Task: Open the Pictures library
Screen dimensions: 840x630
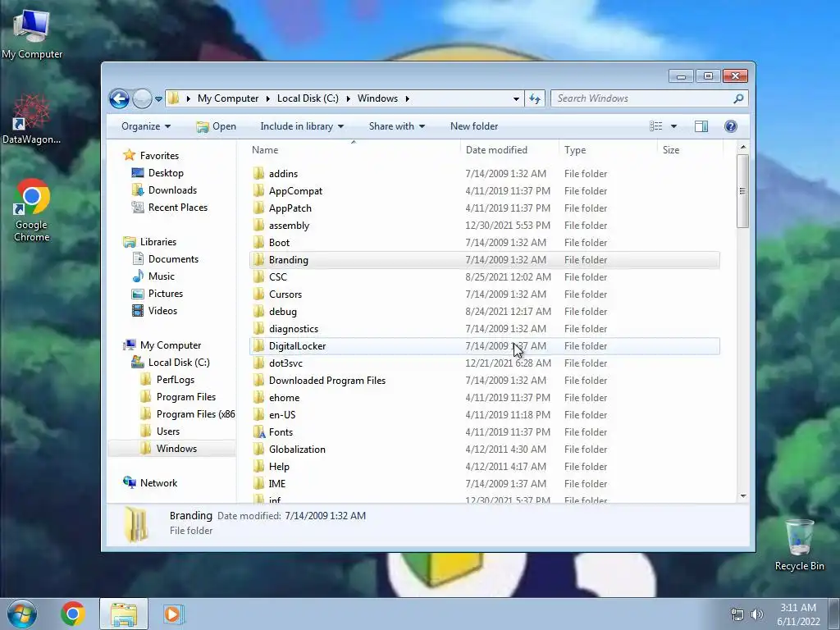Action: pos(166,294)
